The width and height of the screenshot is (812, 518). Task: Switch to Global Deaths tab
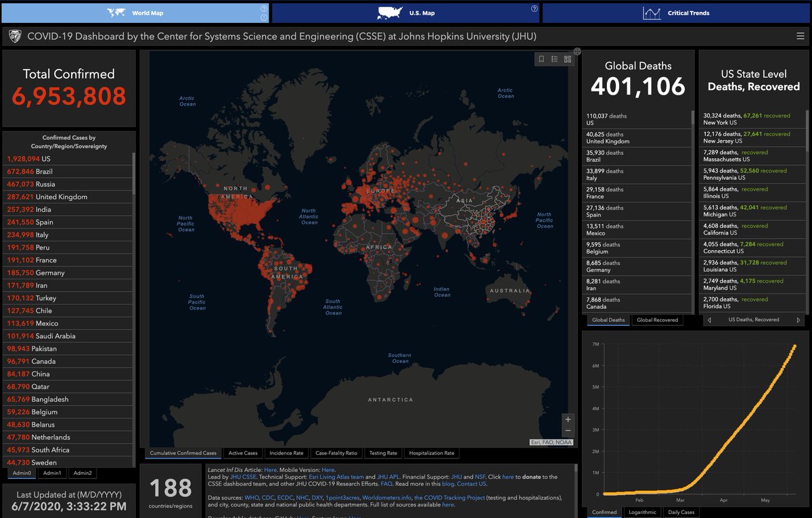(x=608, y=320)
